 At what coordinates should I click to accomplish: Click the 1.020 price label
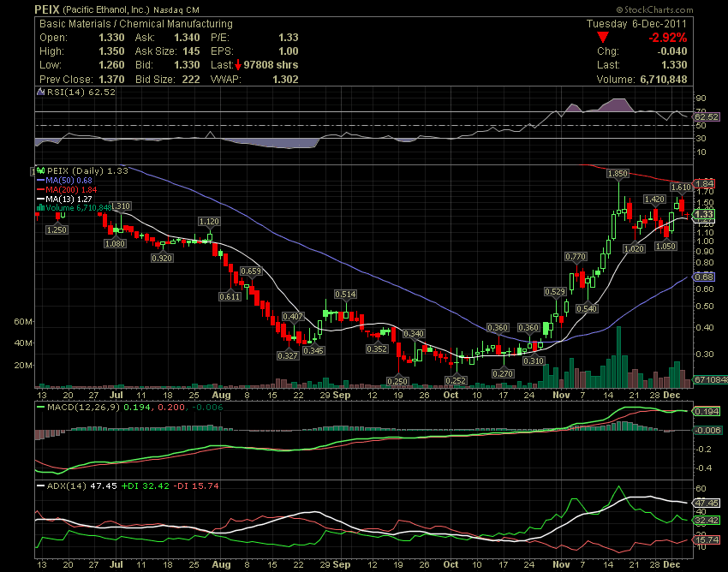[x=634, y=248]
